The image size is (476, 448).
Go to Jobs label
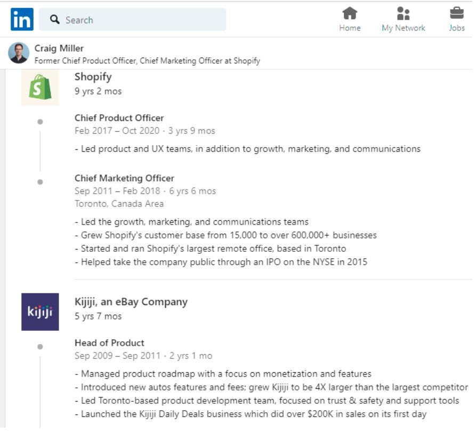coord(457,28)
